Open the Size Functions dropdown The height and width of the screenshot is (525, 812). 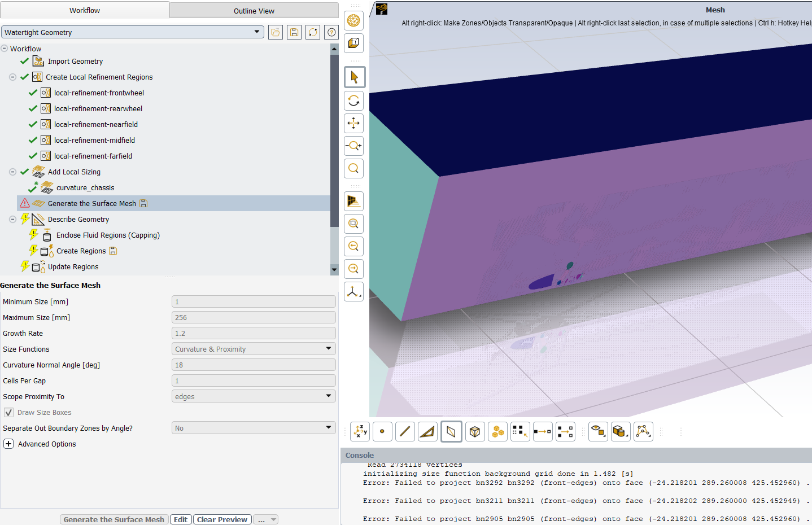(x=254, y=349)
